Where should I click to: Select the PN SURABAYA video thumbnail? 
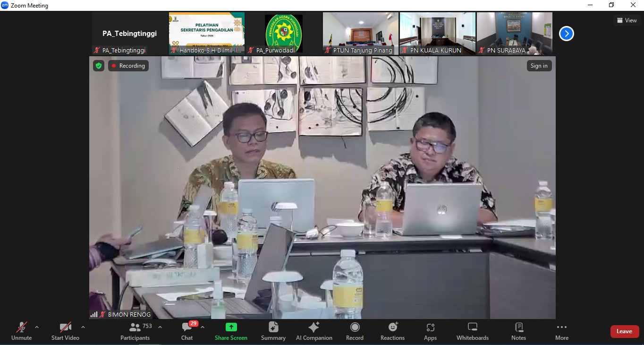[514, 33]
